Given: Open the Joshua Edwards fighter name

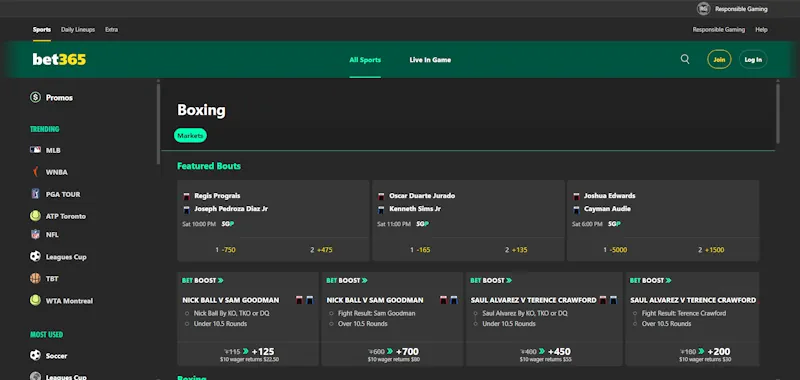Looking at the screenshot, I should [610, 196].
